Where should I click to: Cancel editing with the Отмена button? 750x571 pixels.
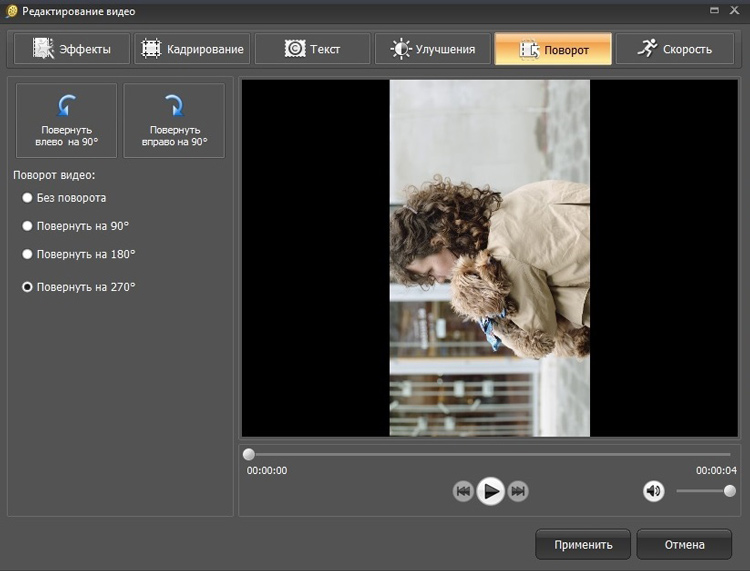tap(684, 544)
